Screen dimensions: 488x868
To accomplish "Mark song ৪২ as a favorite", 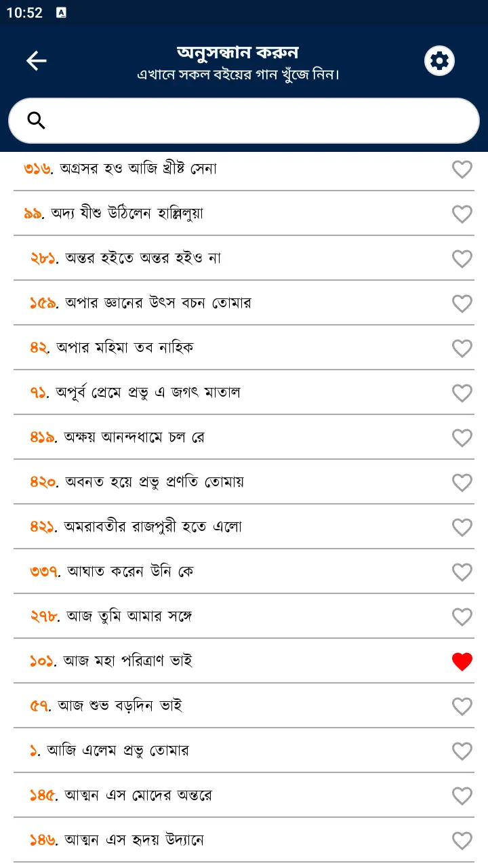I will (462, 348).
